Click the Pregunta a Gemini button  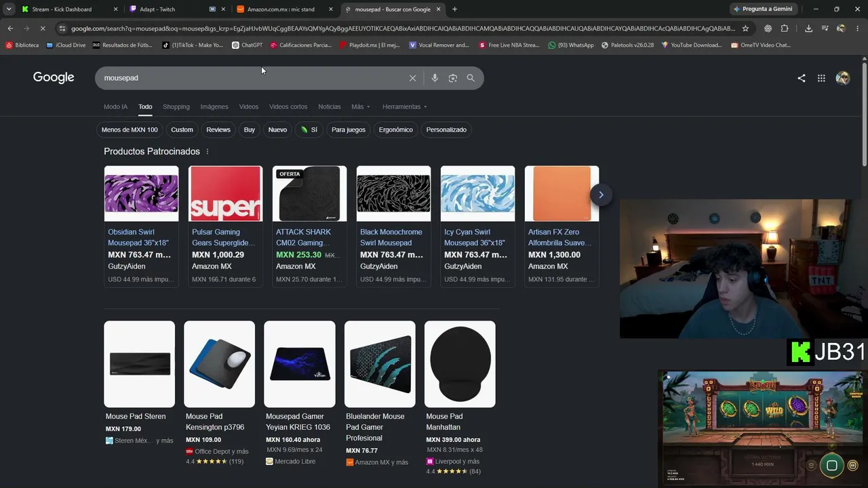point(764,9)
